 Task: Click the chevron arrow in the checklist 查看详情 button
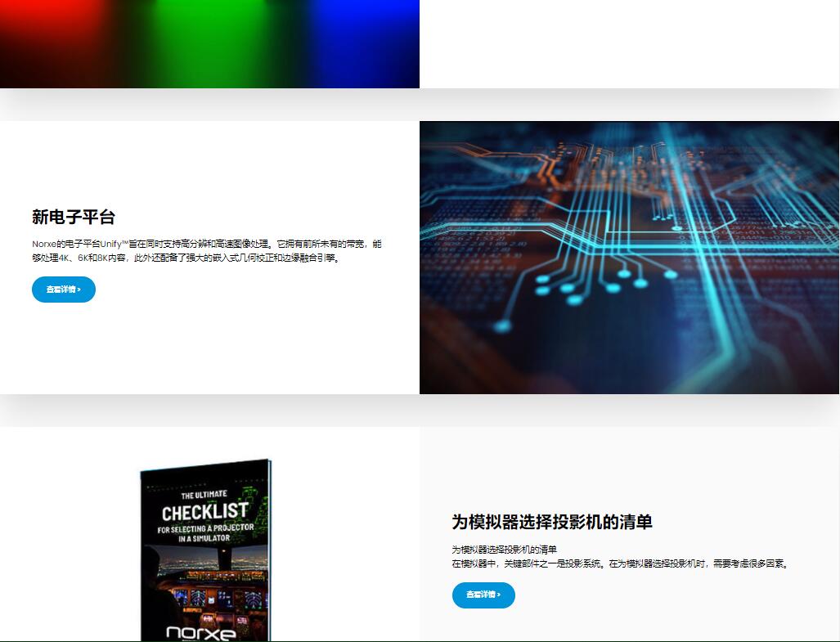(499, 595)
